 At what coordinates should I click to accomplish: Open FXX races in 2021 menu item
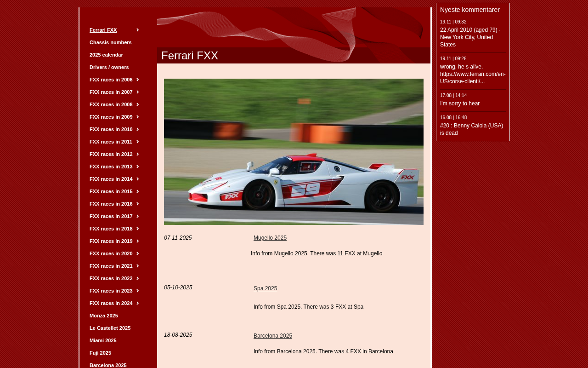pos(111,266)
